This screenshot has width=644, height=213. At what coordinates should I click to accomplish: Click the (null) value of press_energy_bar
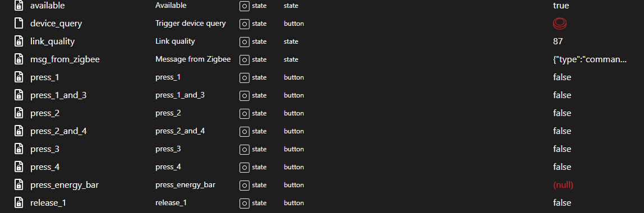(x=563, y=185)
